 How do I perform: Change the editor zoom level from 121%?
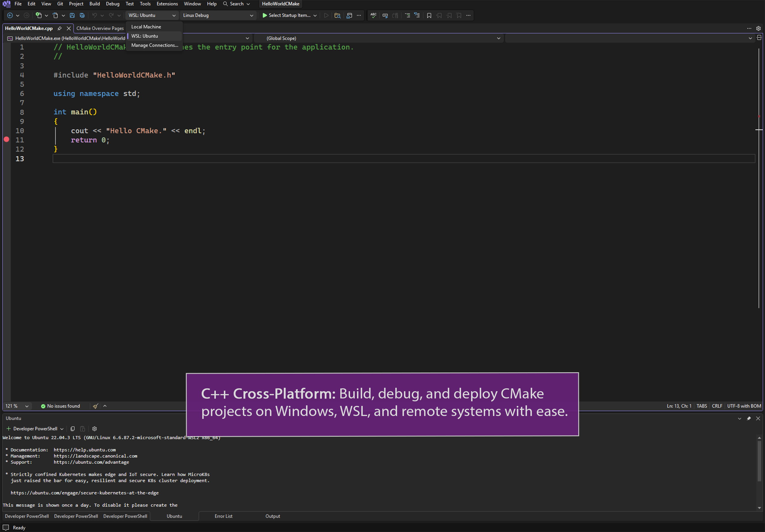tap(17, 406)
